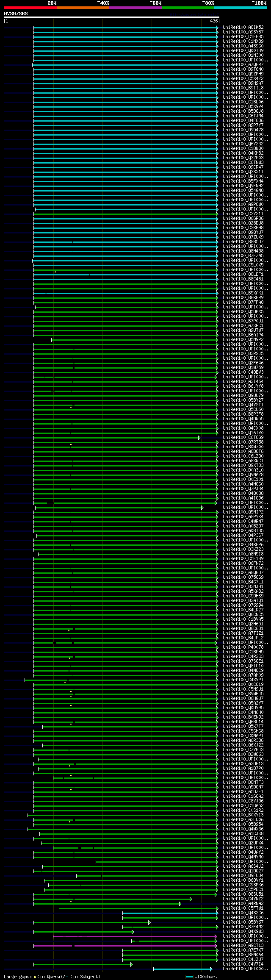The width and height of the screenshot is (271, 980).
Task: Select label UniRef100_Q4KMB2
Action: [243, 153]
